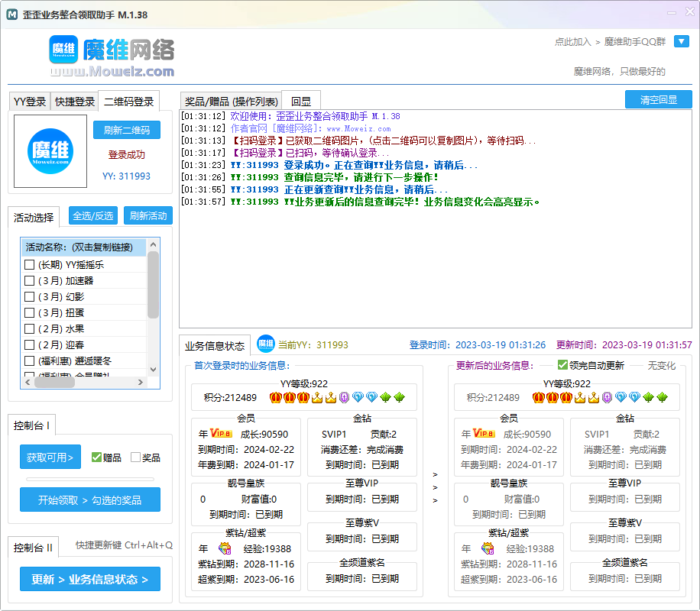
Task: Check the (3月) 幻影 activity
Action: [x=30, y=297]
